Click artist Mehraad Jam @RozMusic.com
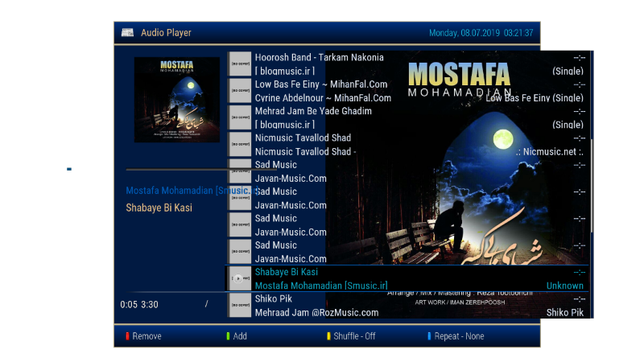The image size is (644, 362). (316, 313)
